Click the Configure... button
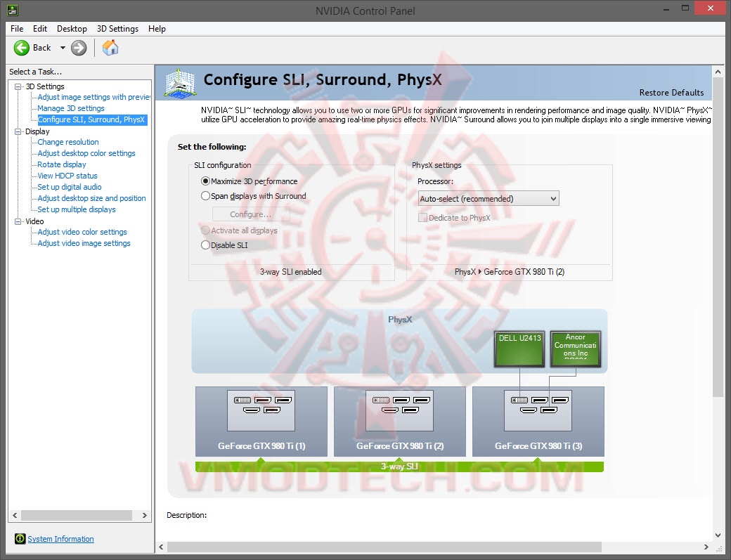Image resolution: width=731 pixels, height=560 pixels. [x=251, y=214]
